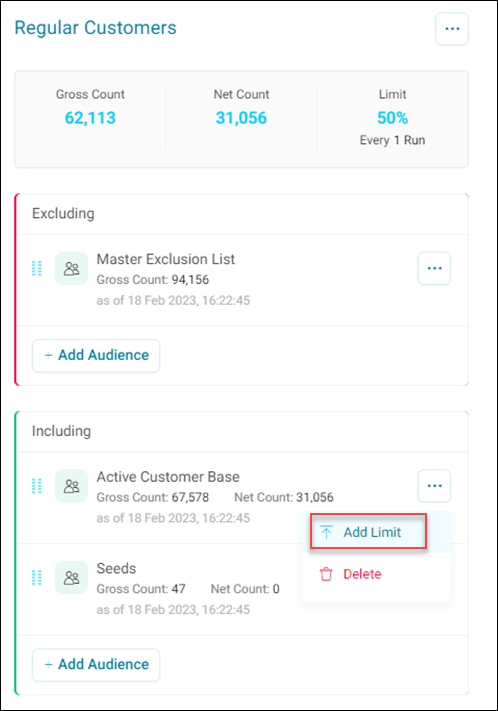Viewport: 498px width, 711px height.
Task: Click the Gross Count 62,113 value
Action: (x=90, y=118)
